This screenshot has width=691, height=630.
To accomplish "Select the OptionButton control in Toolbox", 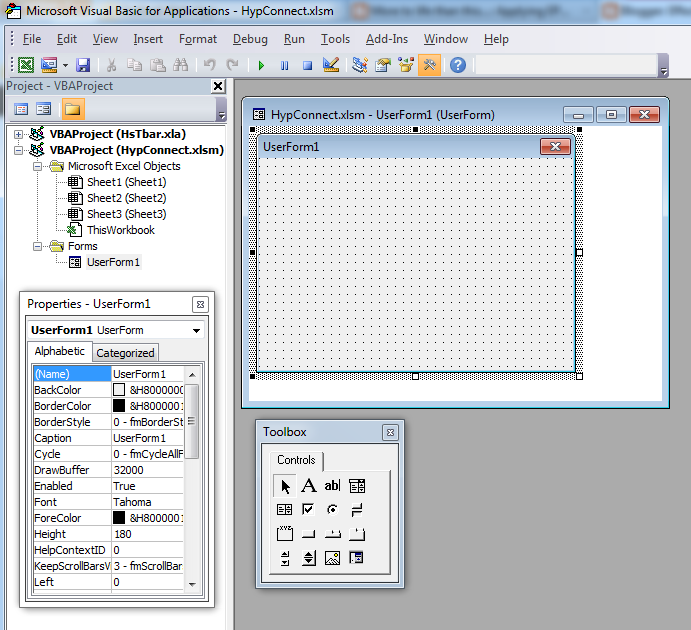I will coord(333,510).
